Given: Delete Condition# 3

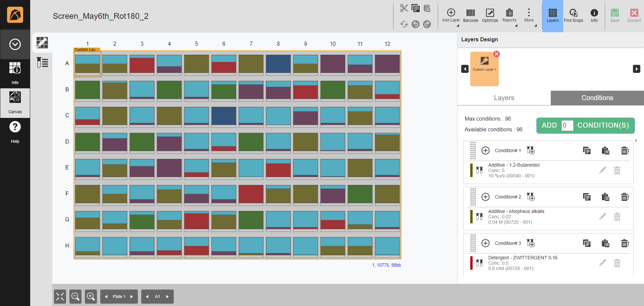Looking at the screenshot, I should click(625, 243).
